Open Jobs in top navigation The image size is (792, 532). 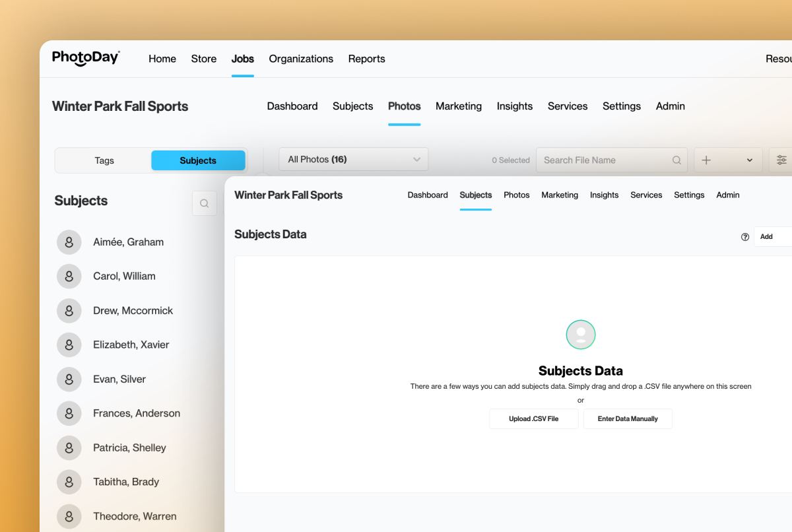tap(243, 59)
